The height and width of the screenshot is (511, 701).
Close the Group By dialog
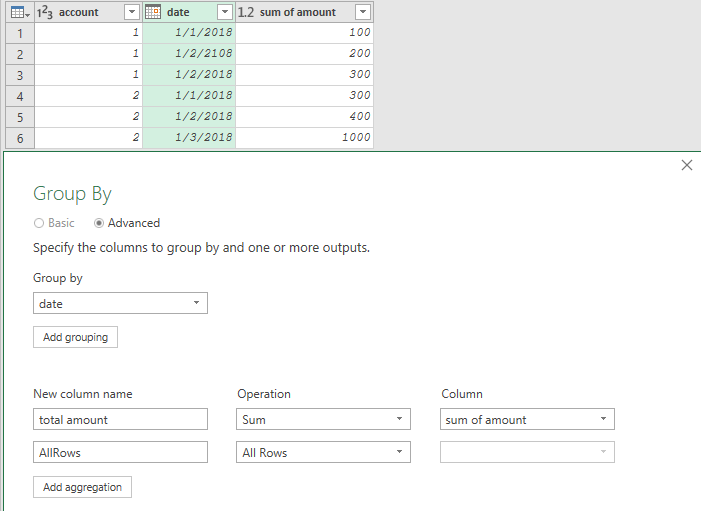pos(687,165)
